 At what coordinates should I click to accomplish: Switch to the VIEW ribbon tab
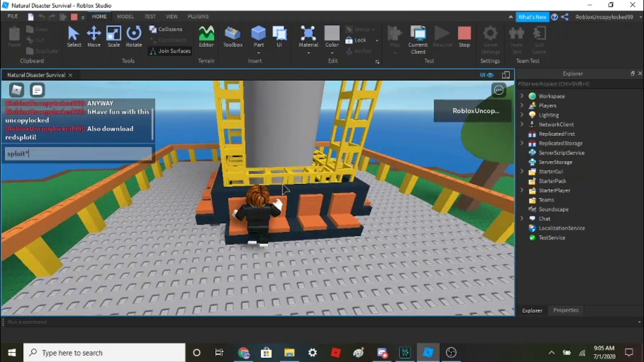click(172, 17)
